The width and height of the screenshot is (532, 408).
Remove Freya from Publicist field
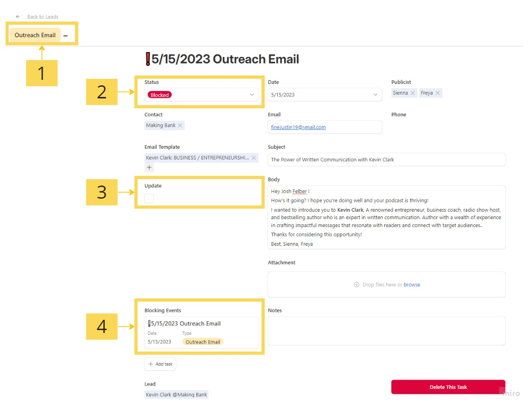click(x=437, y=93)
